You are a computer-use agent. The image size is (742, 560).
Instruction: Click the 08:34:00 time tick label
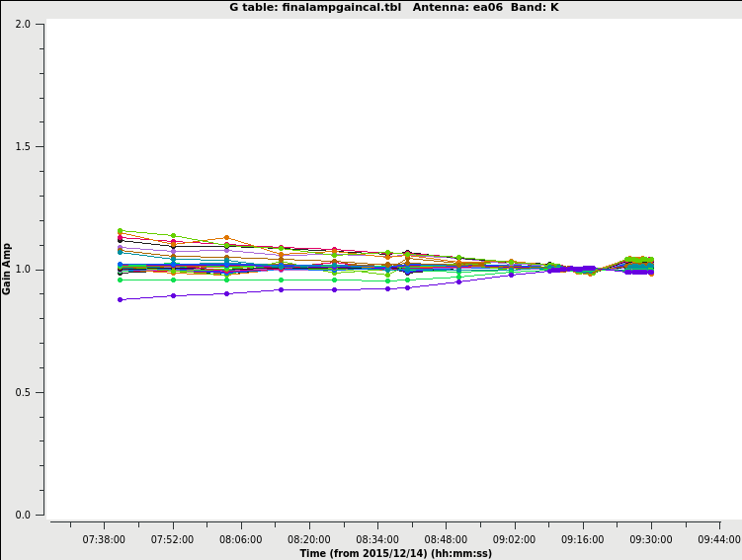377,539
